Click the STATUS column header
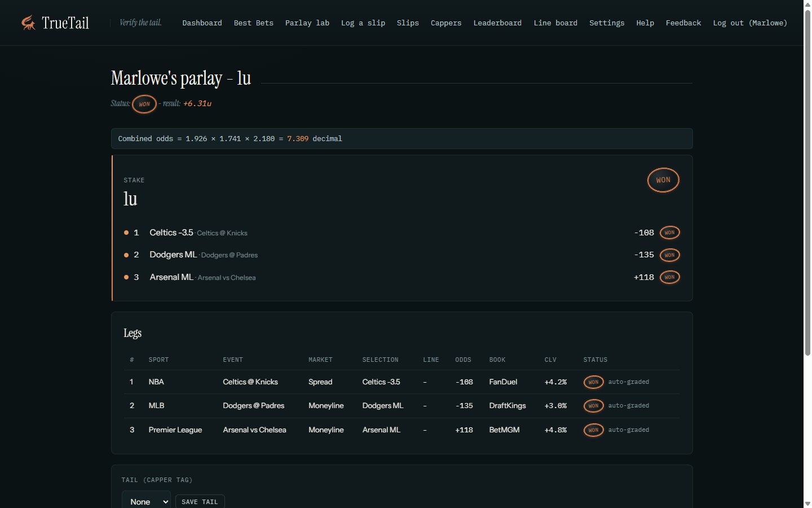 (595, 360)
